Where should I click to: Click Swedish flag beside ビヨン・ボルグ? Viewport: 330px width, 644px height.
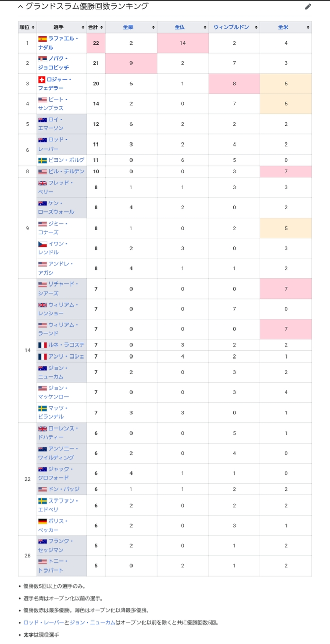point(43,160)
